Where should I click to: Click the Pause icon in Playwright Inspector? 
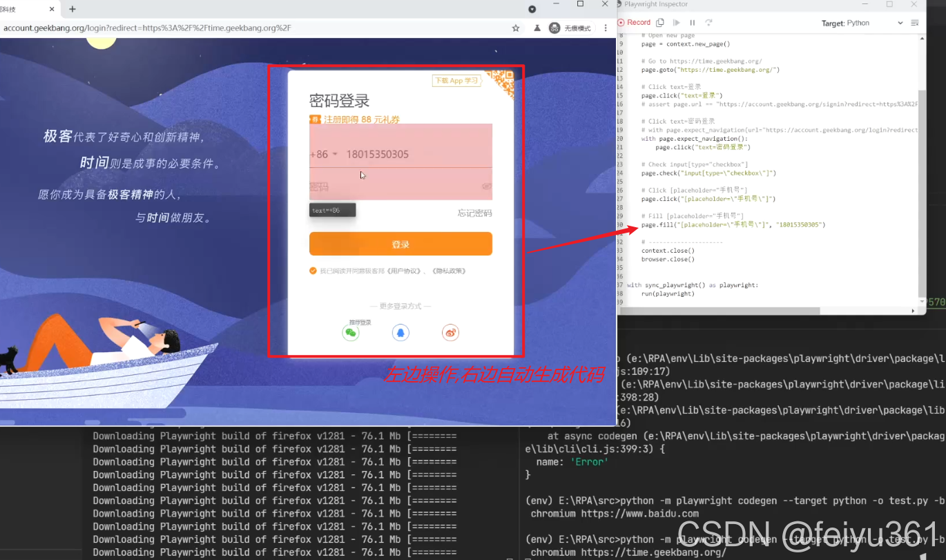point(693,22)
